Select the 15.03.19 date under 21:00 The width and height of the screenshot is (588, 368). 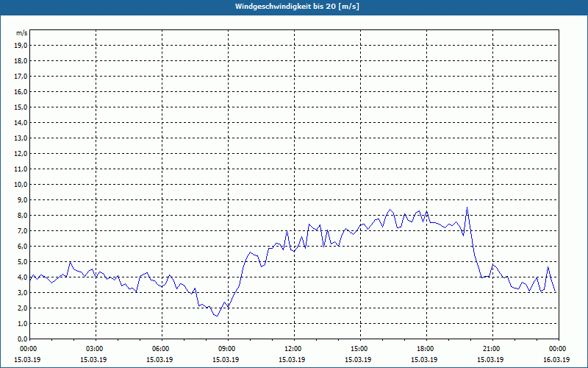(490, 359)
